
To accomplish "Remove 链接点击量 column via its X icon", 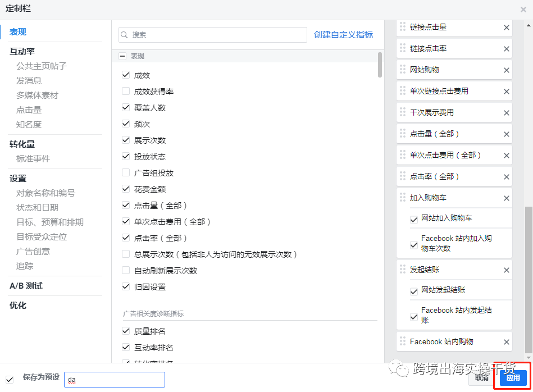I will pos(506,27).
